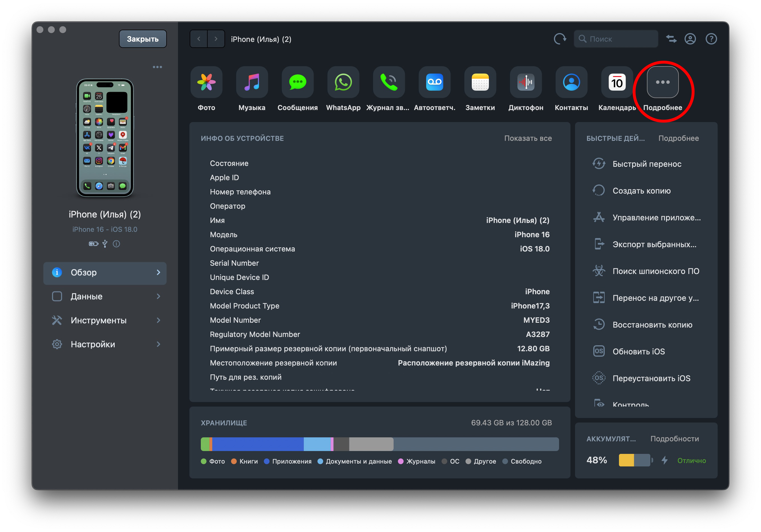Open the Сообщения icon

(297, 82)
